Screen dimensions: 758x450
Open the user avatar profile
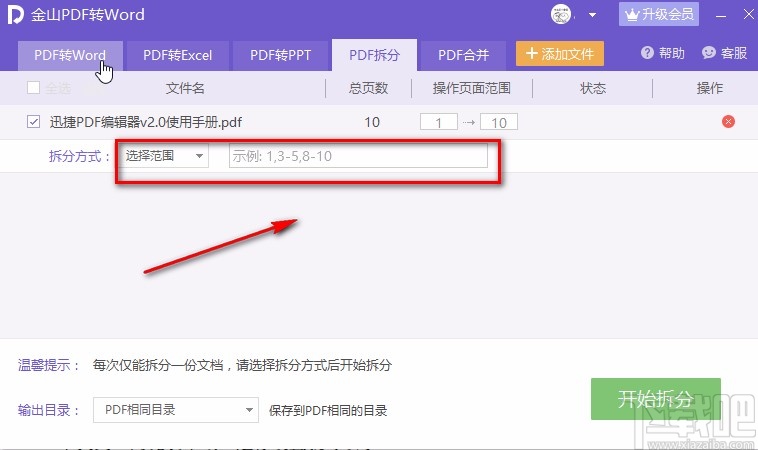pos(561,15)
